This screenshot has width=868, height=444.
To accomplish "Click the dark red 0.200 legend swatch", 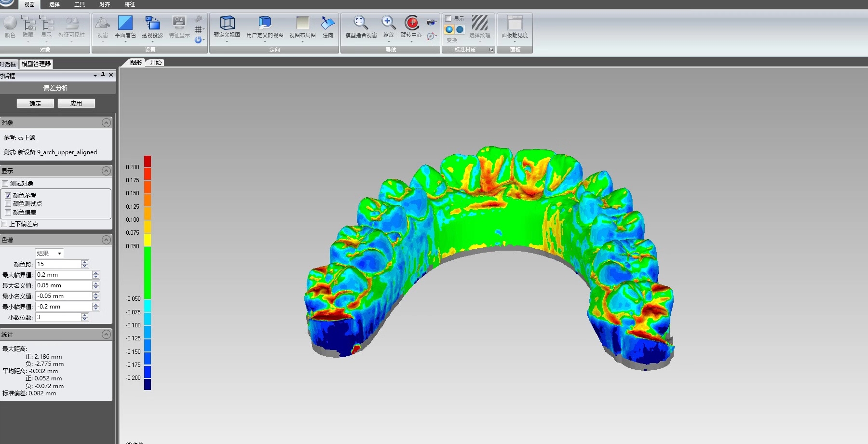I will (x=148, y=161).
